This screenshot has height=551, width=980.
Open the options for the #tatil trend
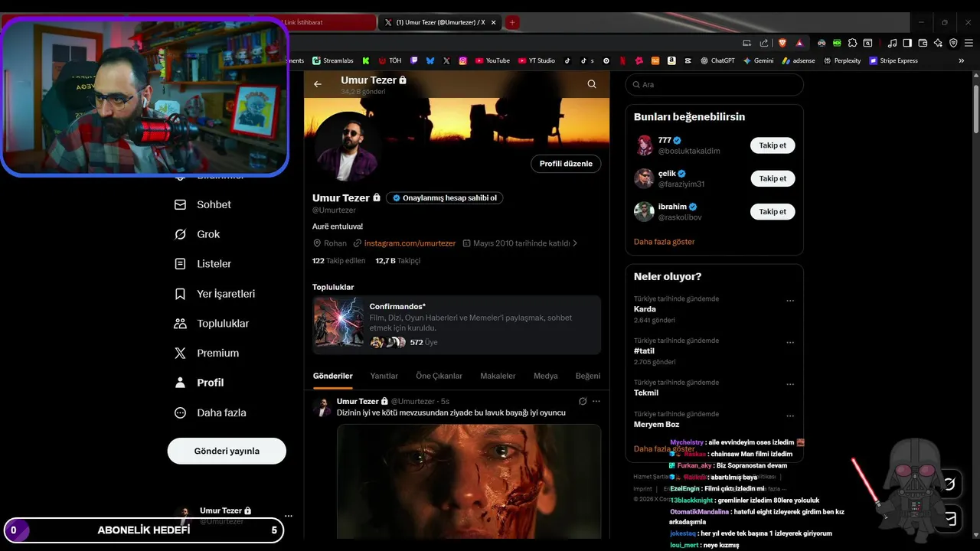(x=790, y=343)
